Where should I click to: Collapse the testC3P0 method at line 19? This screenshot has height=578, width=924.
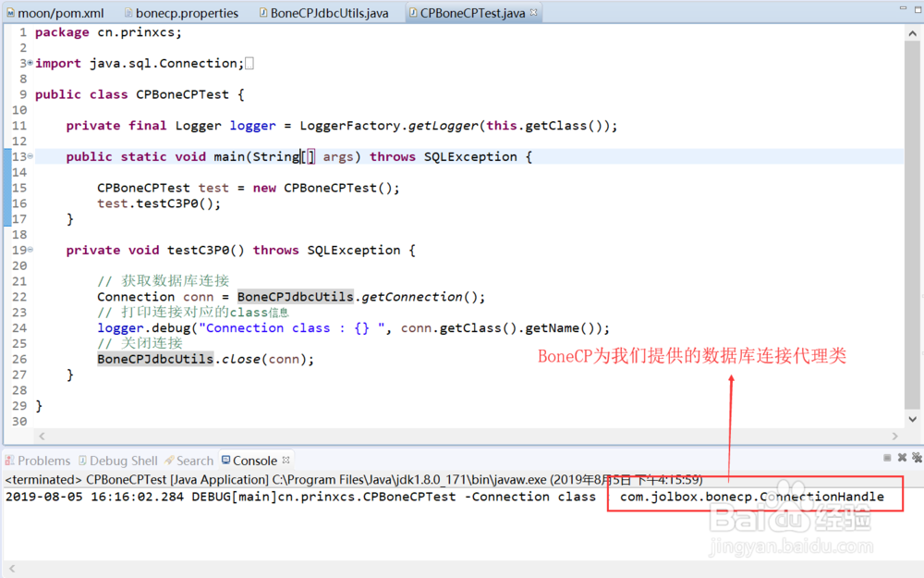[30, 250]
